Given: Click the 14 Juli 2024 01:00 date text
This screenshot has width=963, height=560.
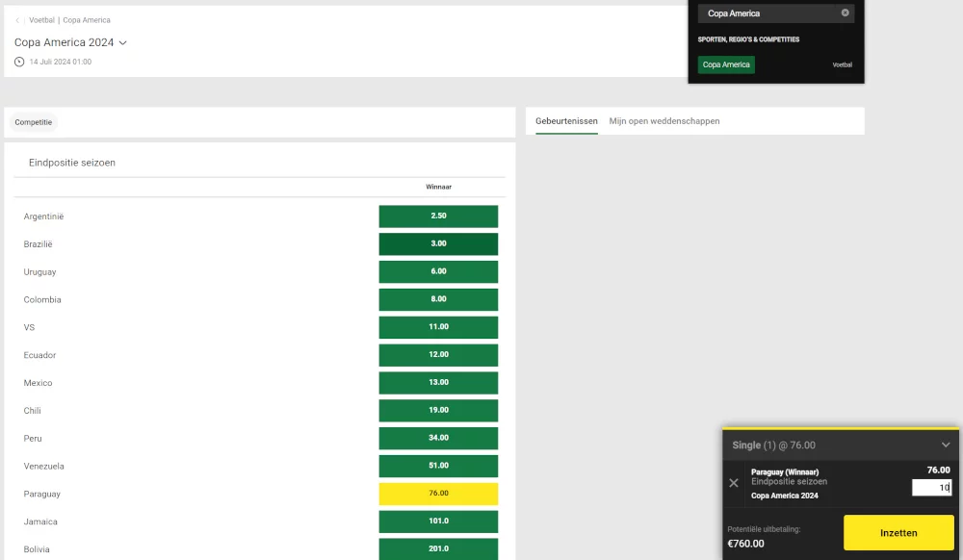Looking at the screenshot, I should point(60,62).
